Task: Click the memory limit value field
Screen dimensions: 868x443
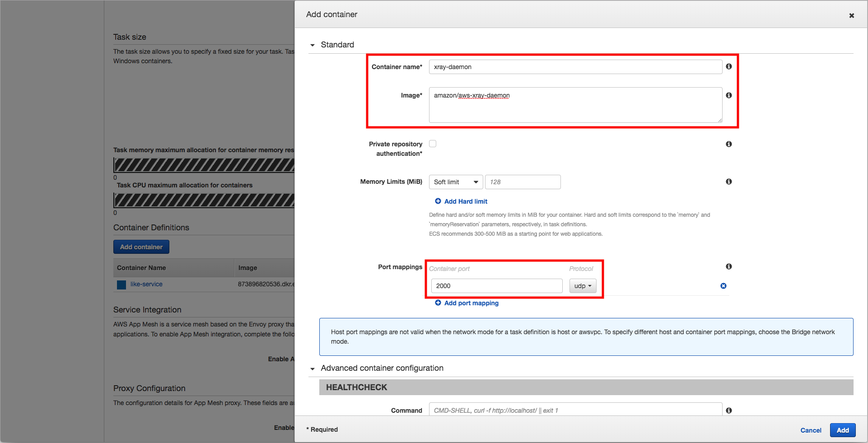Action: pyautogui.click(x=523, y=182)
